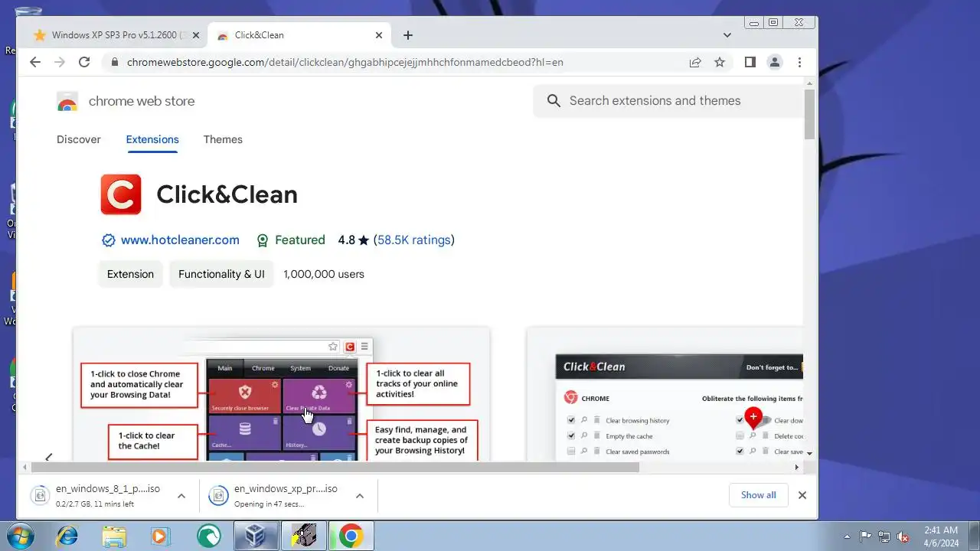The image size is (980, 551).
Task: Click the vertical page scrollbar
Action: (x=809, y=115)
